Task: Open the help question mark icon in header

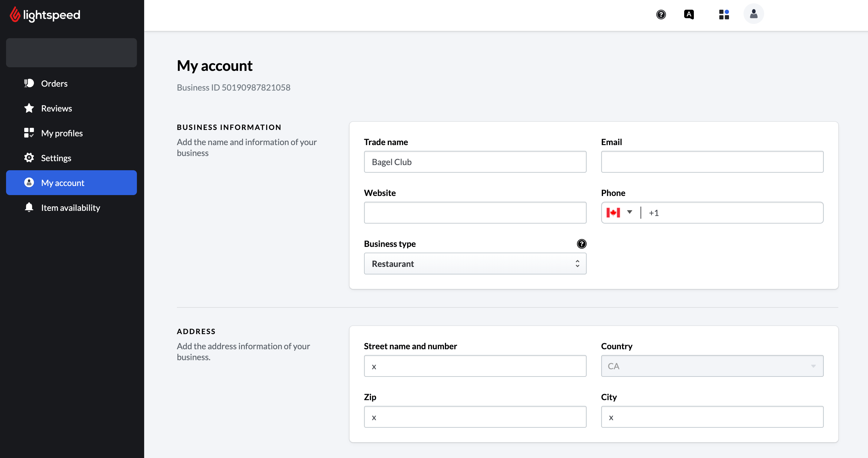Action: coord(661,15)
